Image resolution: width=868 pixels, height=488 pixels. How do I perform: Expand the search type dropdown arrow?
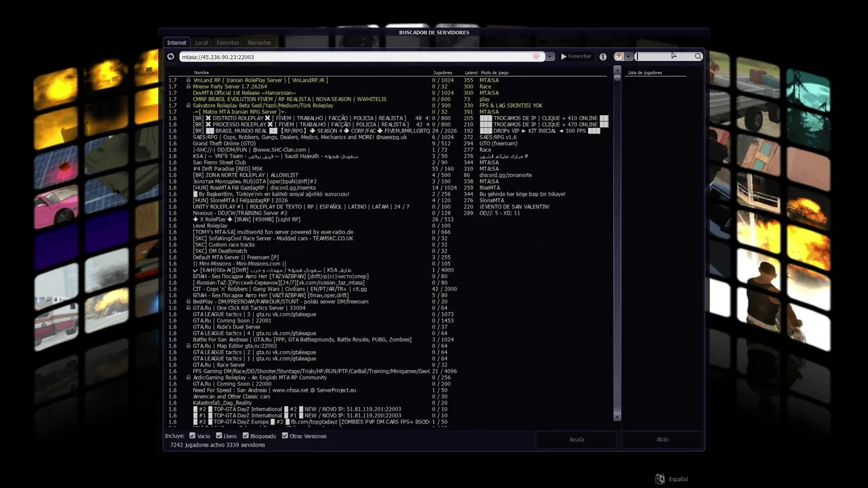[629, 57]
